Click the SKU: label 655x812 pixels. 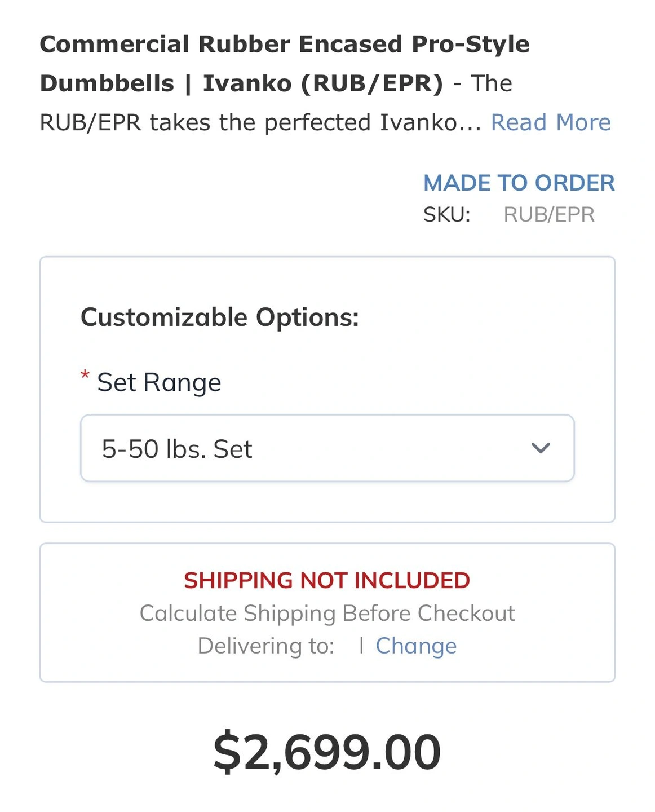[x=446, y=214]
